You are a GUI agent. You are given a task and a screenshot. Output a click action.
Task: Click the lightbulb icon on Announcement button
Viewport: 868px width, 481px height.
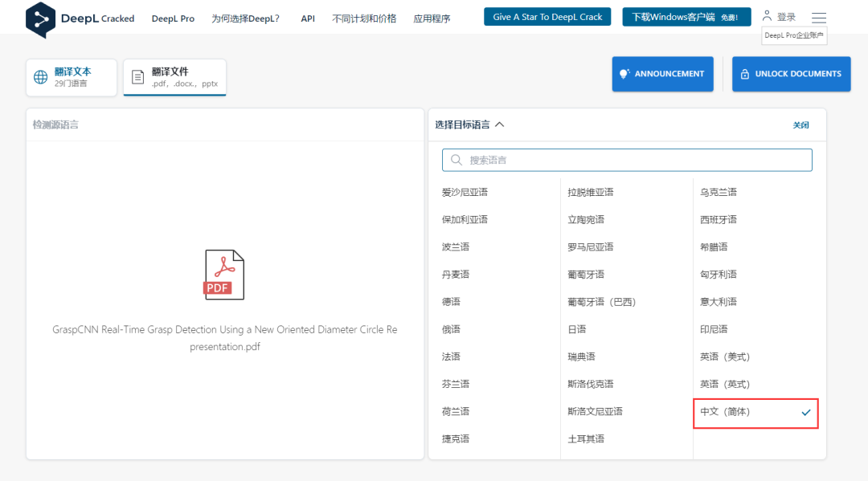(624, 74)
